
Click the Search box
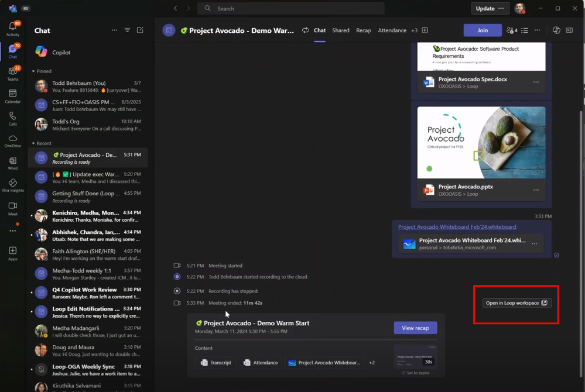291,8
